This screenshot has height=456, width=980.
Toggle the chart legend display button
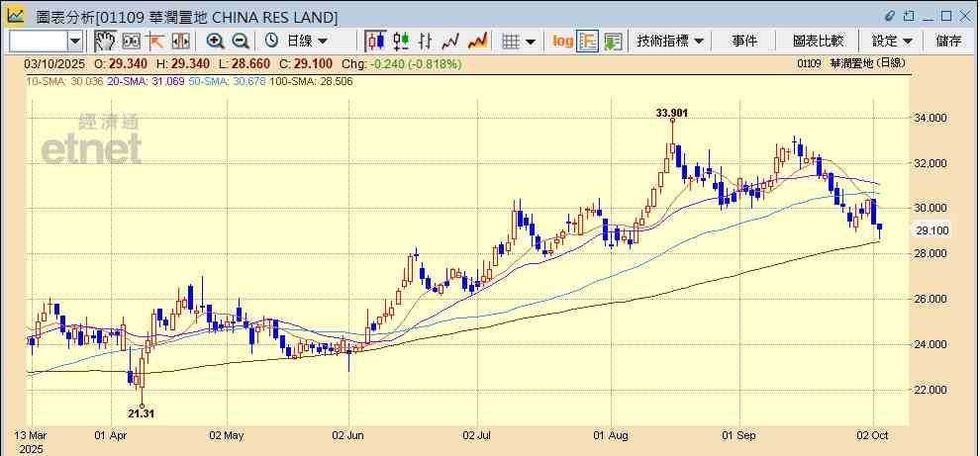tap(588, 41)
